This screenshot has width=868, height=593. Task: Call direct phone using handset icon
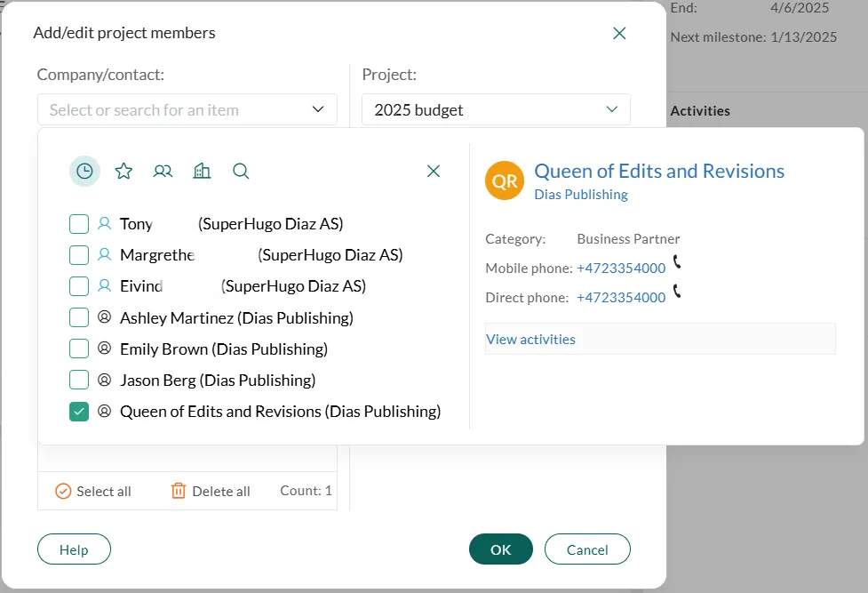tap(677, 292)
